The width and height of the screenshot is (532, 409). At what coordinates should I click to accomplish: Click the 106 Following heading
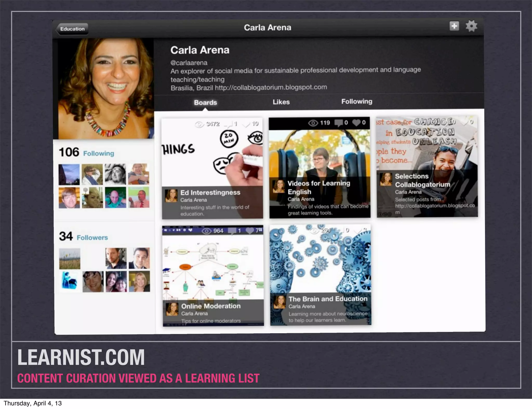tap(87, 152)
